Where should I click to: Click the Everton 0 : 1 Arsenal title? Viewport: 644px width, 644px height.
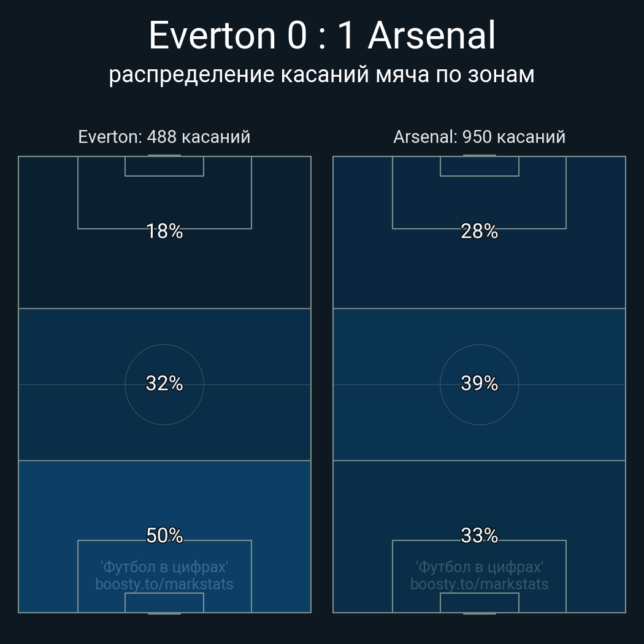(x=322, y=36)
